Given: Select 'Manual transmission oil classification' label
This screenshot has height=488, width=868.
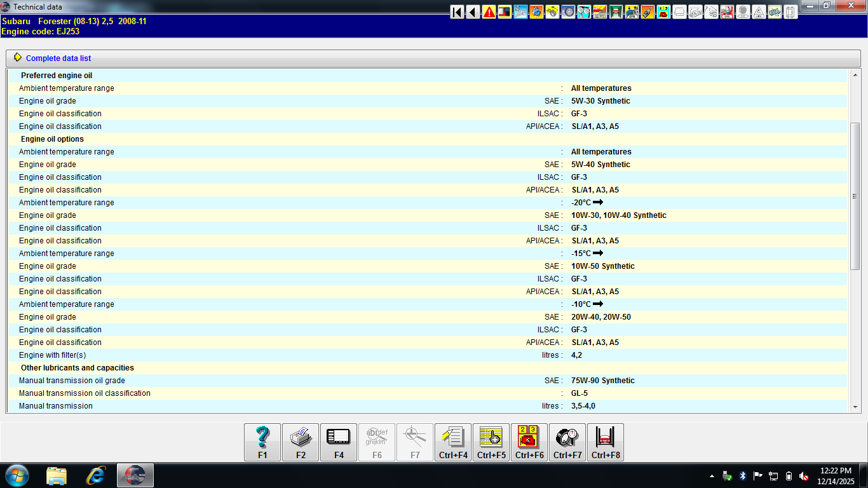Looking at the screenshot, I should [85, 393].
